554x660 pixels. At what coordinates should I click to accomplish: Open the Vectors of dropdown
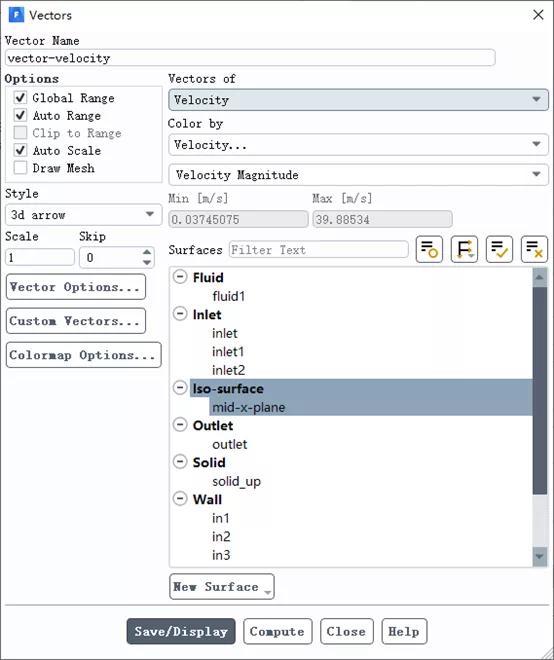click(358, 100)
